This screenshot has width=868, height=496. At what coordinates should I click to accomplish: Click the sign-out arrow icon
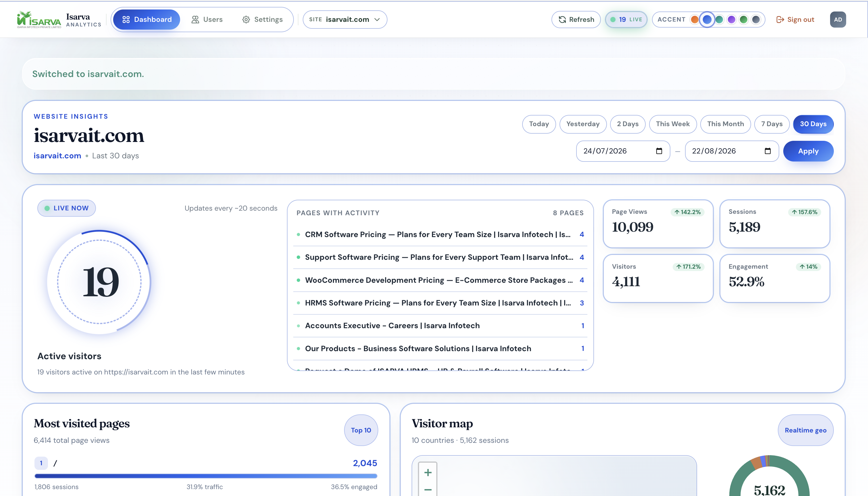(780, 20)
